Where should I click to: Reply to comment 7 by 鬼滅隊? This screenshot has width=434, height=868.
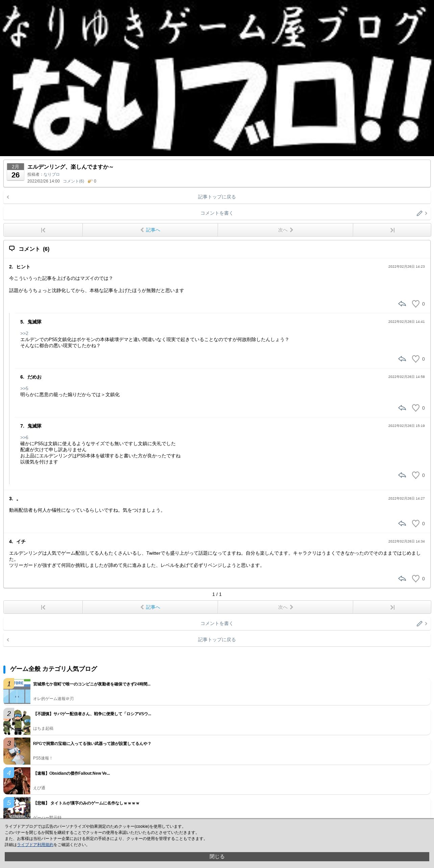tap(402, 475)
